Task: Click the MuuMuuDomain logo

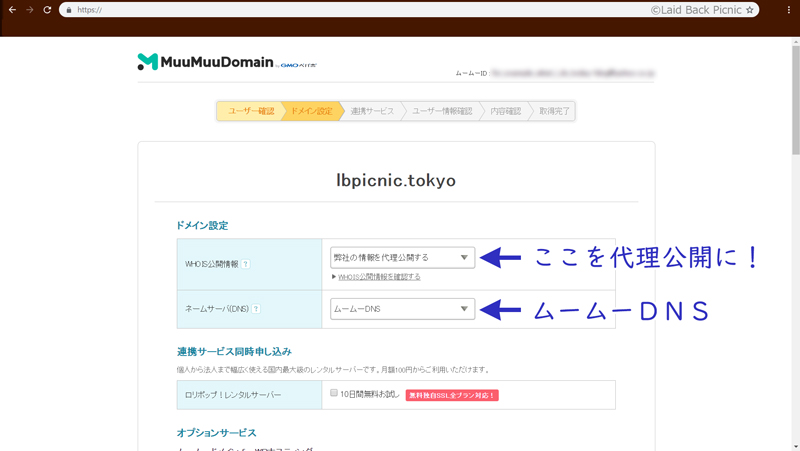Action: [x=227, y=62]
